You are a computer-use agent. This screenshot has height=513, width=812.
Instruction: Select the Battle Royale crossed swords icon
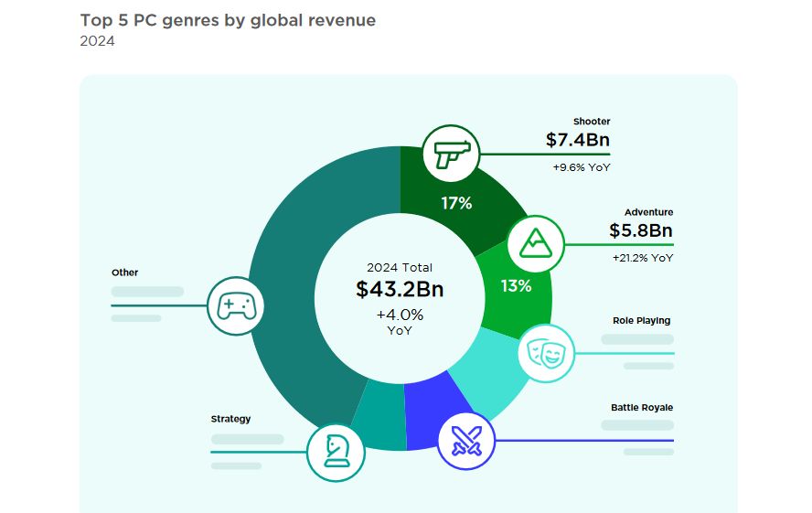coord(466,443)
